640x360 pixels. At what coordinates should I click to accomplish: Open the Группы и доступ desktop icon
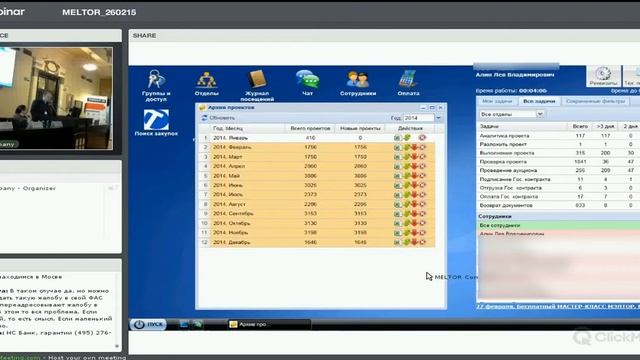(x=156, y=85)
